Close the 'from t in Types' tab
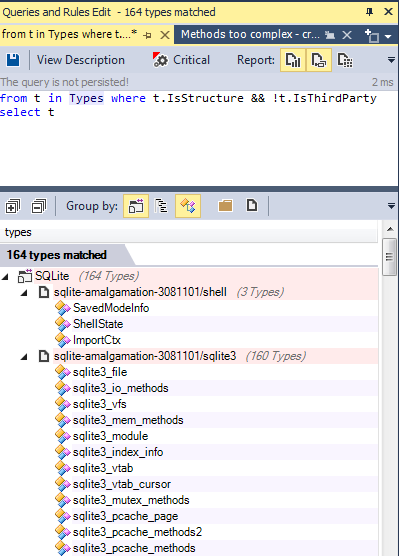Screen dimensions: 399x556 point(165,35)
